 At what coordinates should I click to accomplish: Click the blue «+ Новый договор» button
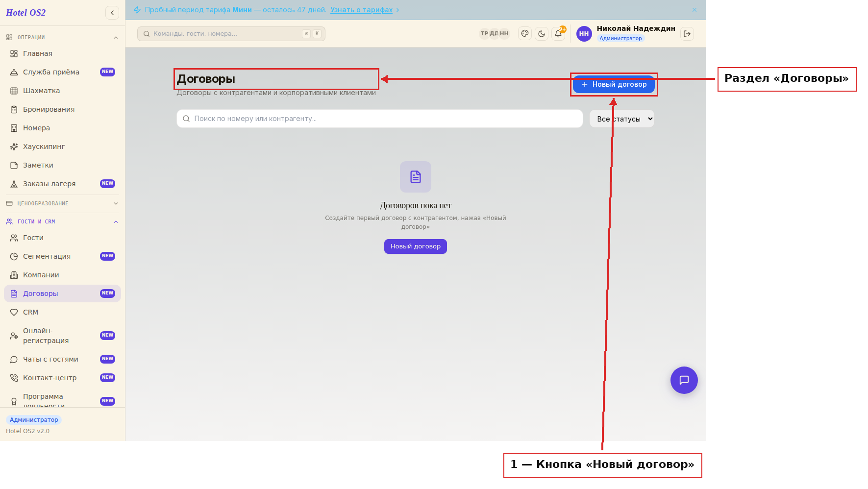pos(614,84)
